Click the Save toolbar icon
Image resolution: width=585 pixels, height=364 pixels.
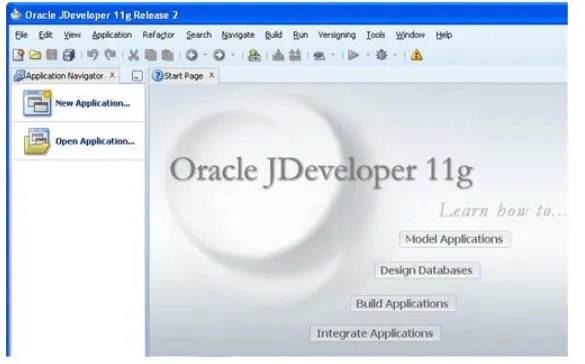pyautogui.click(x=51, y=55)
